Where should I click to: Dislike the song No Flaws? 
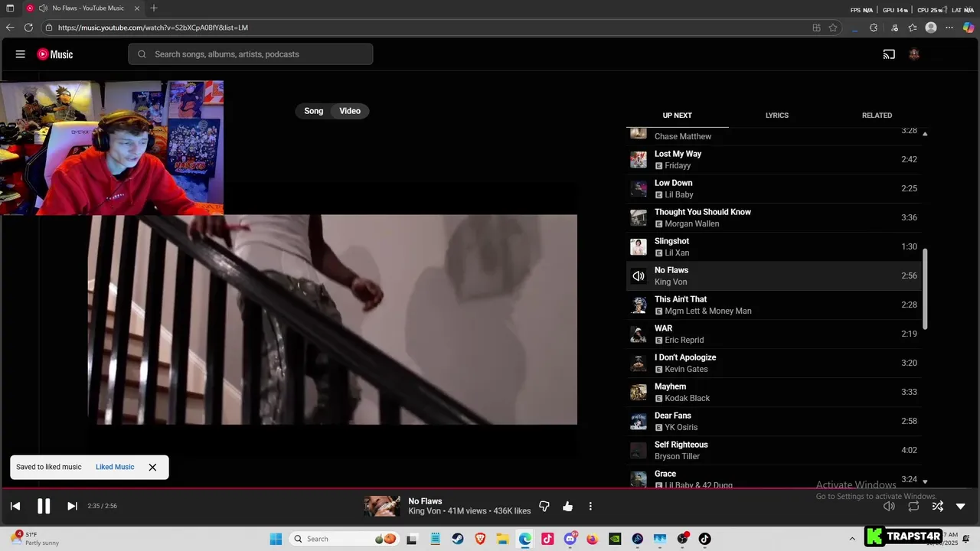click(x=544, y=506)
